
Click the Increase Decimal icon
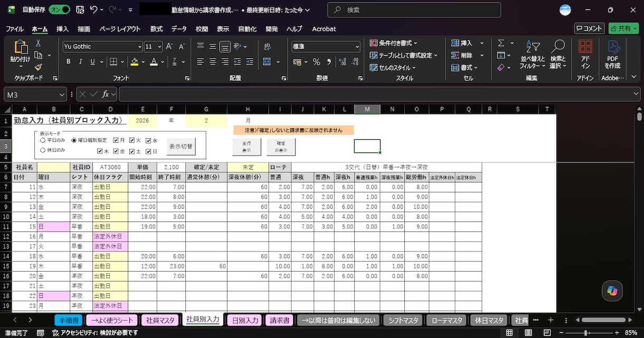coord(343,62)
